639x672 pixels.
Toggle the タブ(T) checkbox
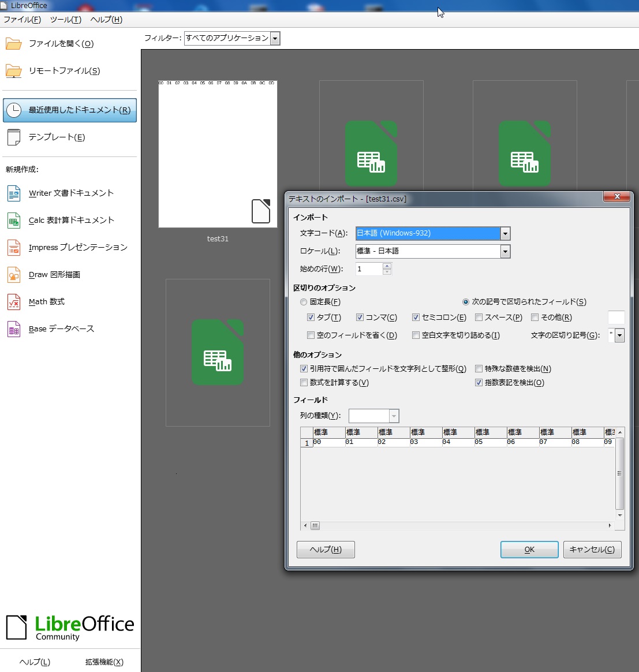click(x=311, y=318)
